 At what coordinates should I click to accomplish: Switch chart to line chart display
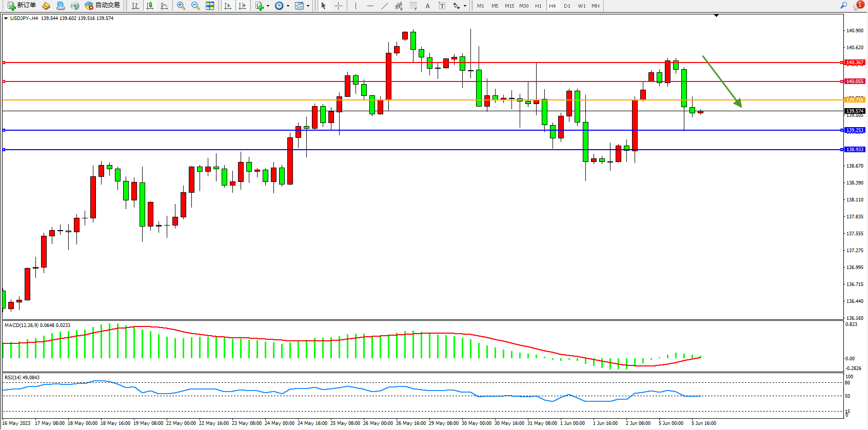[164, 6]
